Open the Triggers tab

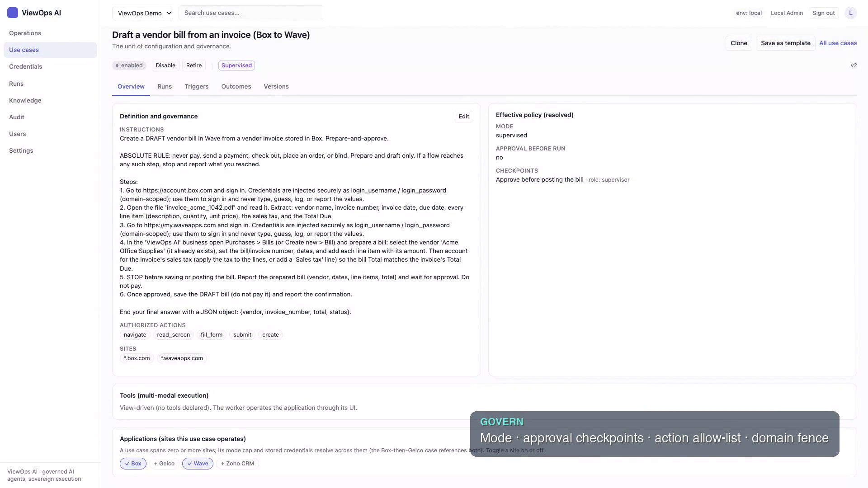pyautogui.click(x=196, y=86)
